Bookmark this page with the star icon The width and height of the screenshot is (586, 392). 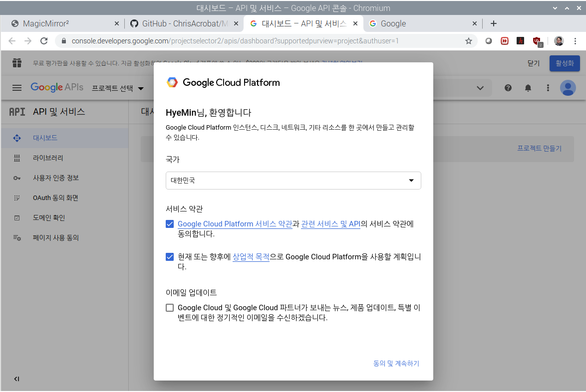(x=469, y=41)
